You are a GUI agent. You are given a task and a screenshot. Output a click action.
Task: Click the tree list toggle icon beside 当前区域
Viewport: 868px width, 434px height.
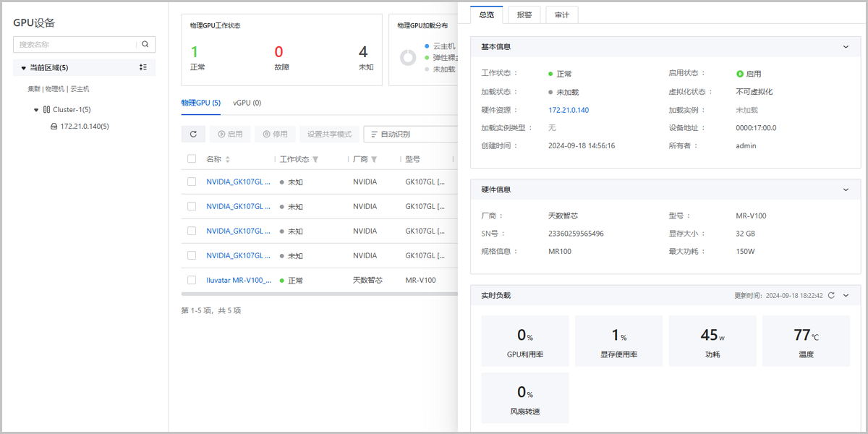[143, 67]
